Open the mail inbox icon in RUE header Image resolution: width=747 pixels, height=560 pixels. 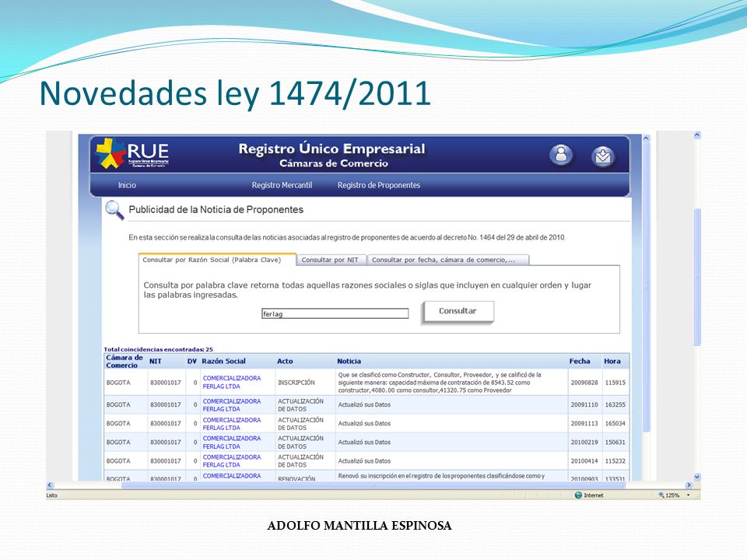point(603,156)
